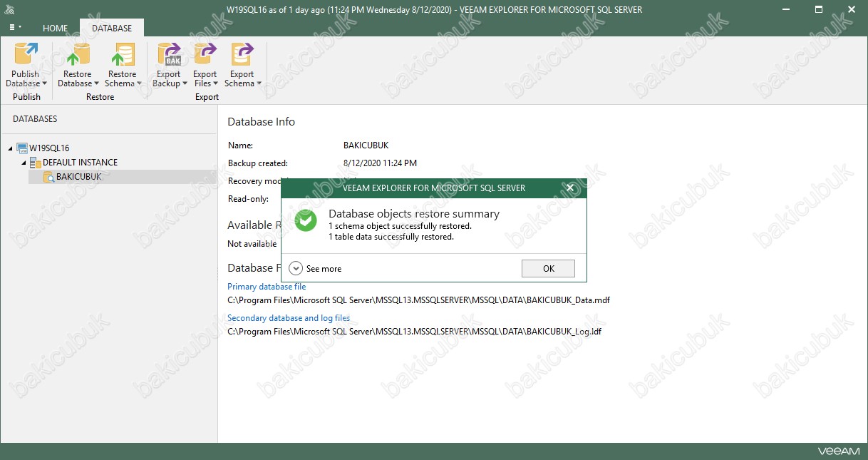Select the W19SQL16 server item
Screen dimensions: 868x460
click(49, 148)
